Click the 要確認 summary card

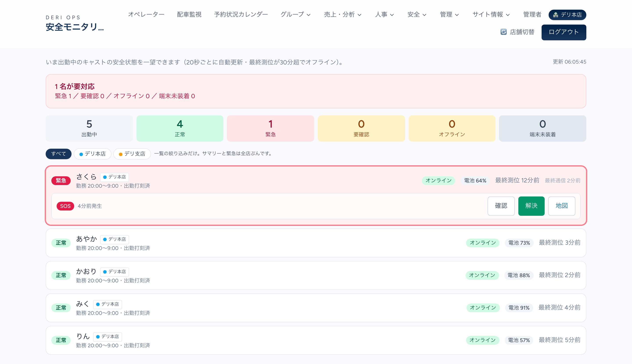[361, 128]
